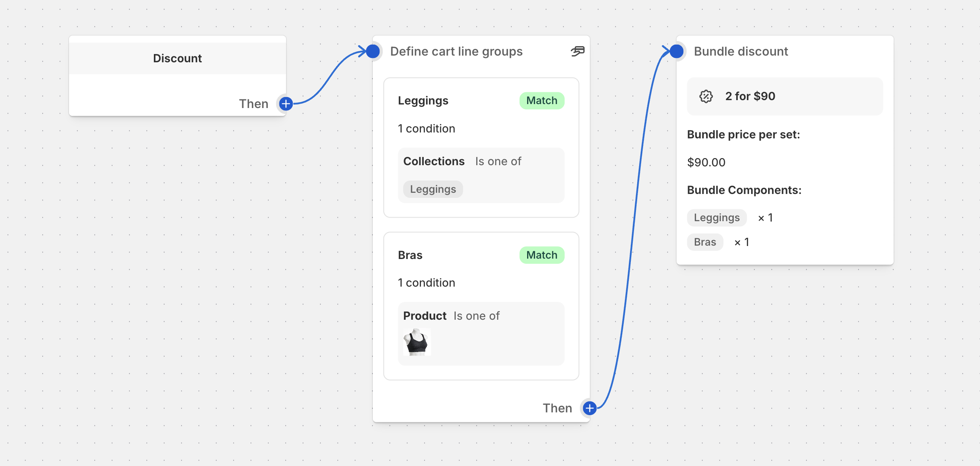The image size is (980, 466).
Task: Click the input connector dot on Bundle discount
Action: [x=677, y=51]
